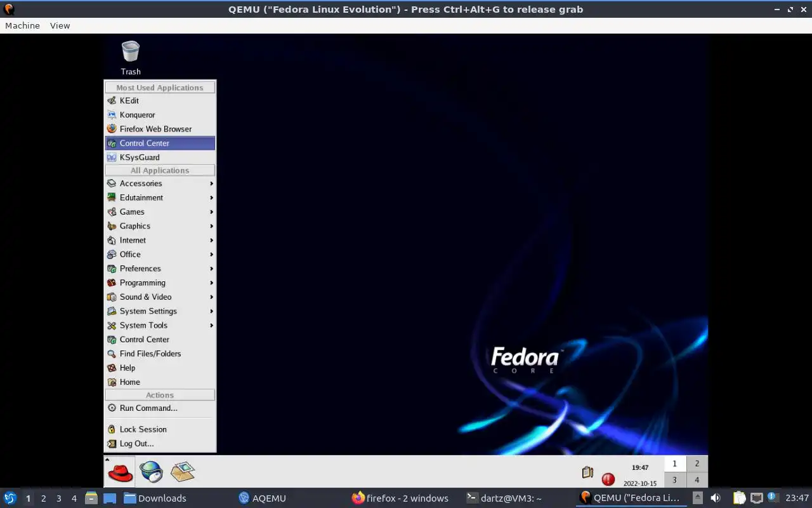Select highlighted Control Center under Most Used
The image size is (812, 508).
160,143
